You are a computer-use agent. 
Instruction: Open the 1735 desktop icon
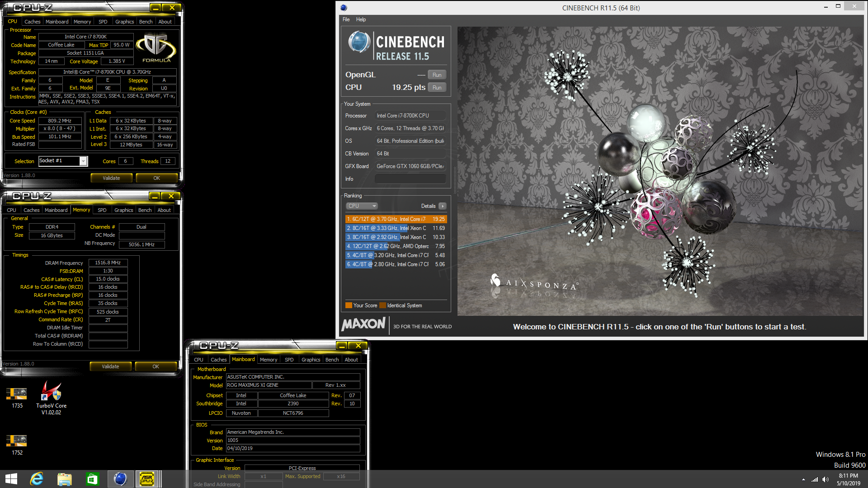[17, 398]
